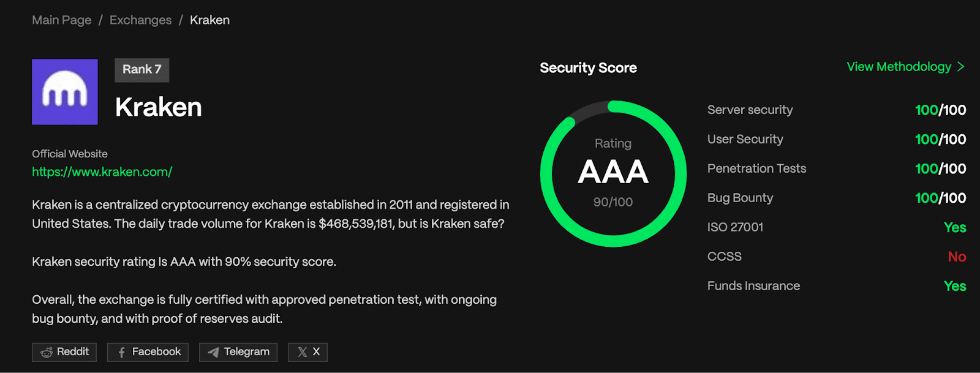Click the 90/100 text in the gauge
The image size is (980, 373).
tap(613, 202)
